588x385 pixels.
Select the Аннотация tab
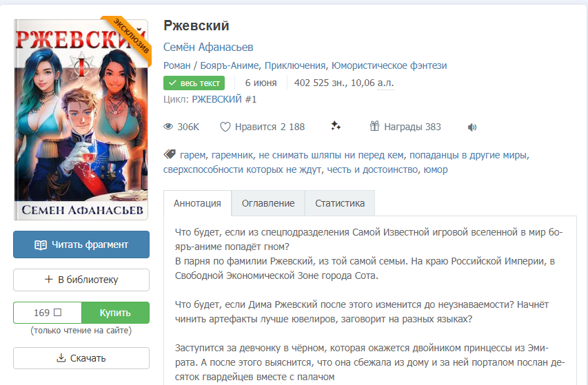pos(197,203)
